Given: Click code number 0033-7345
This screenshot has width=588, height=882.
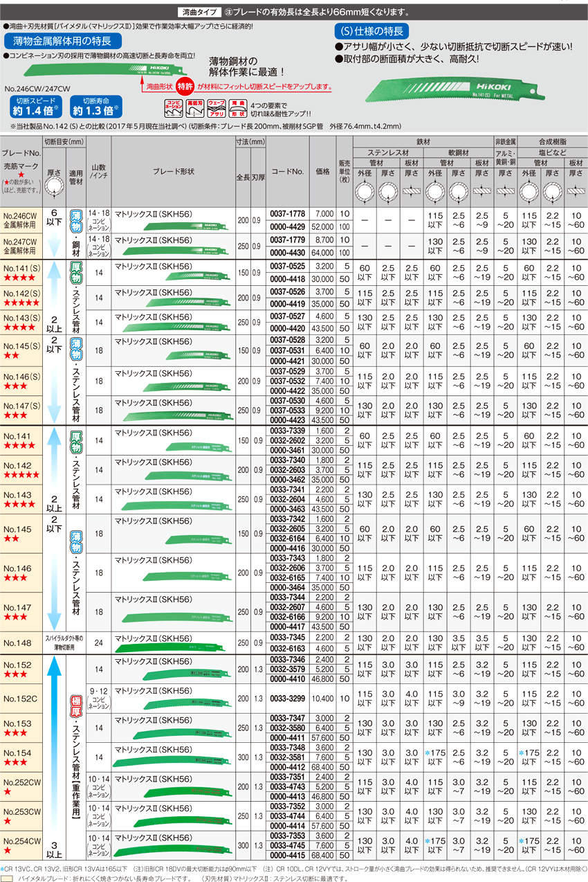Looking at the screenshot, I should (287, 638).
